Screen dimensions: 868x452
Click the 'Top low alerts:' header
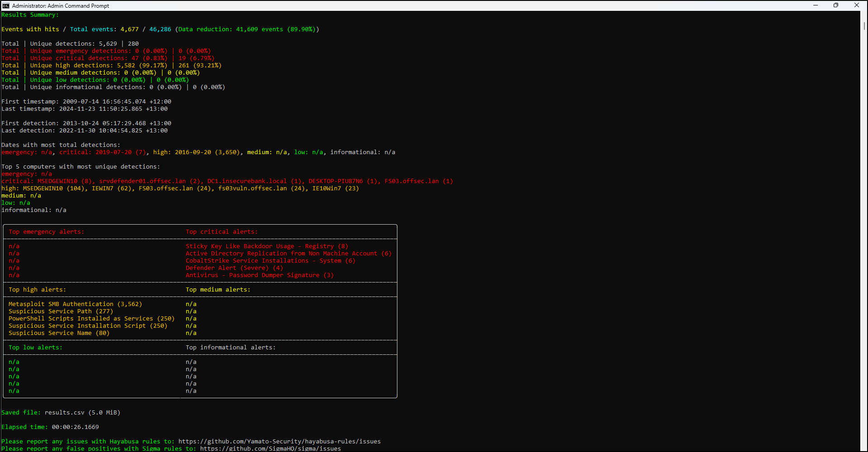[x=36, y=348]
